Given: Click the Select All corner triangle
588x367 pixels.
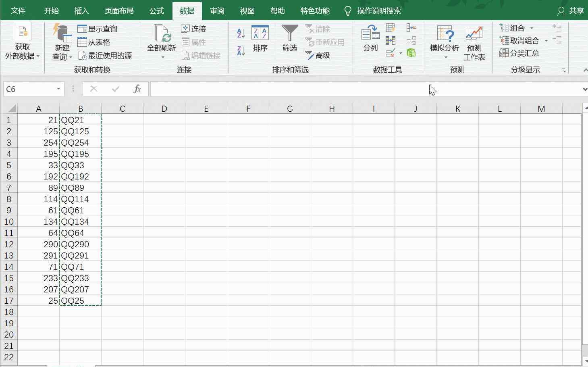Looking at the screenshot, I should [12, 108].
